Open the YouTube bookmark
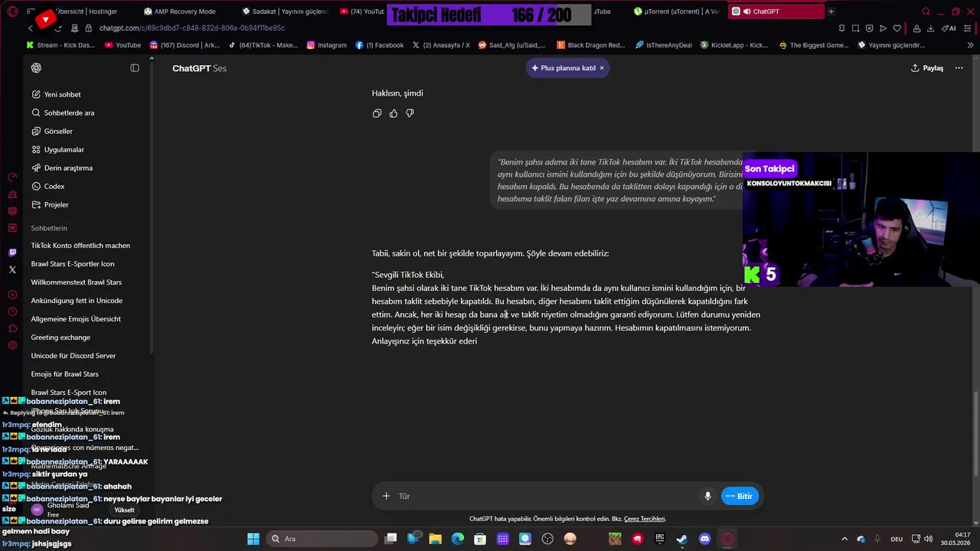Screen dimensions: 980x551 click(x=122, y=45)
